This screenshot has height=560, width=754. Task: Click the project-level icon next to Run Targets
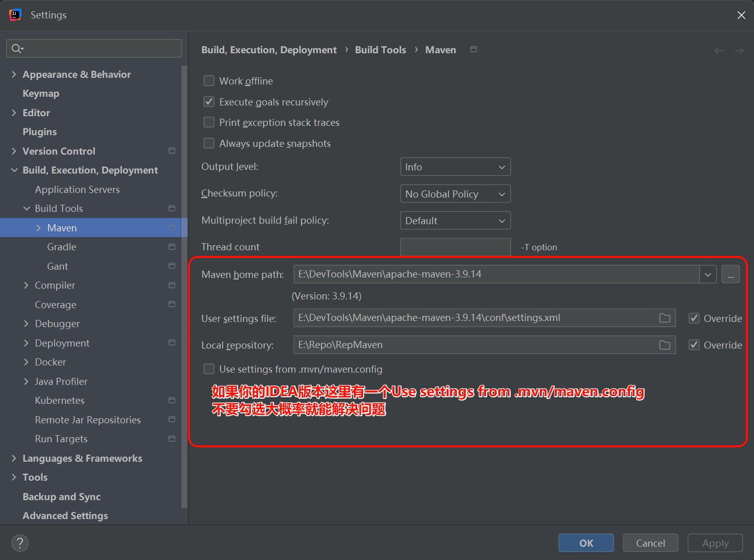(172, 439)
